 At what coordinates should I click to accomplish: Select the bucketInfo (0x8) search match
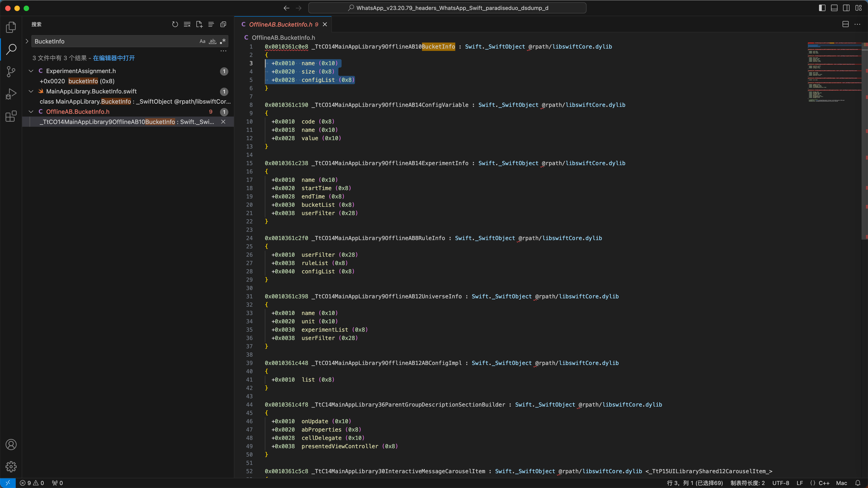point(77,81)
